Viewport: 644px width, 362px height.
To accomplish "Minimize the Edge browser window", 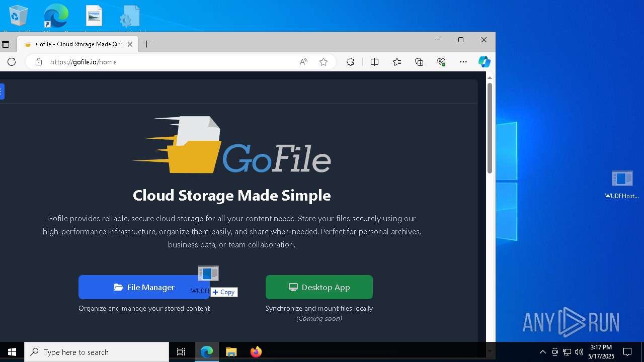I will pyautogui.click(x=438, y=40).
